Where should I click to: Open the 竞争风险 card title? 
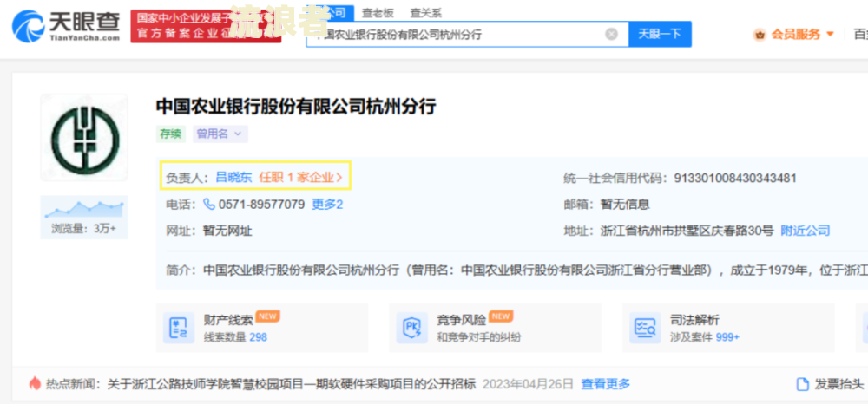click(x=462, y=319)
